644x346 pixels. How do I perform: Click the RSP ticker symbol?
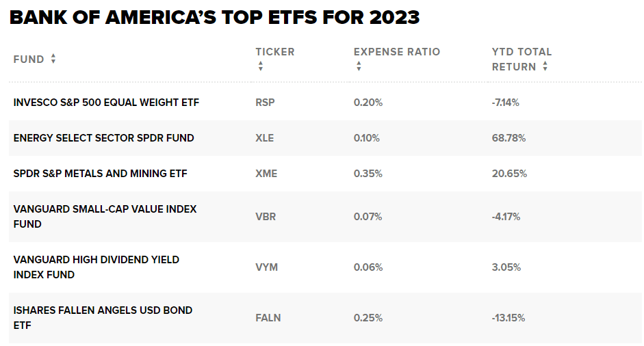pyautogui.click(x=265, y=103)
